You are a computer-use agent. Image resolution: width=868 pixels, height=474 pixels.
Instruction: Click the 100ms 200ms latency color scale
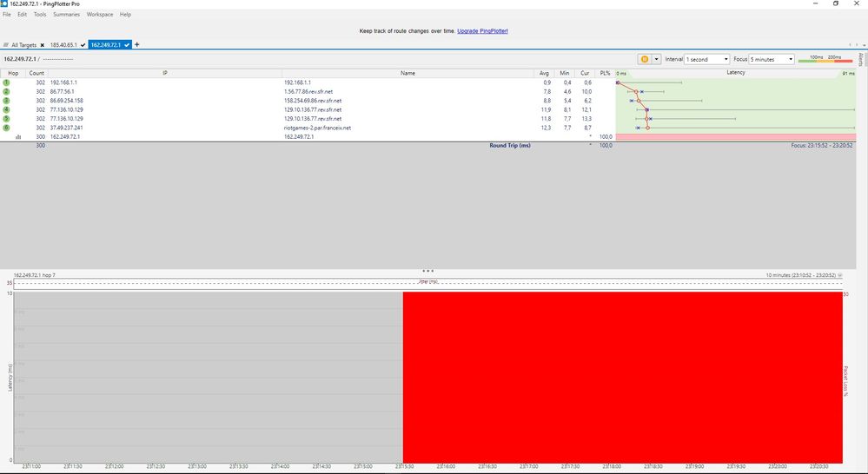(825, 59)
